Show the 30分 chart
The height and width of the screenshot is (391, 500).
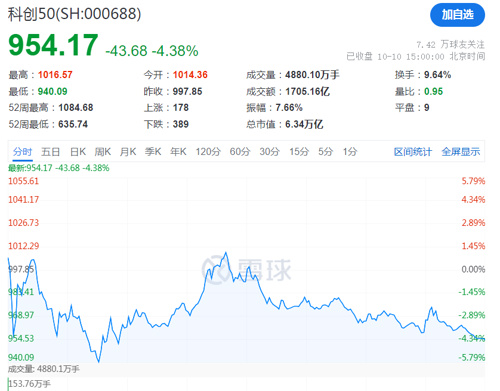click(x=269, y=152)
